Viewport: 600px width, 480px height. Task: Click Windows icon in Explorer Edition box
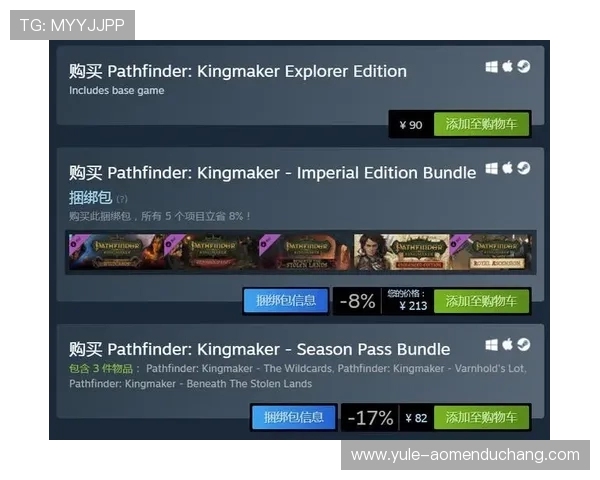click(x=492, y=67)
